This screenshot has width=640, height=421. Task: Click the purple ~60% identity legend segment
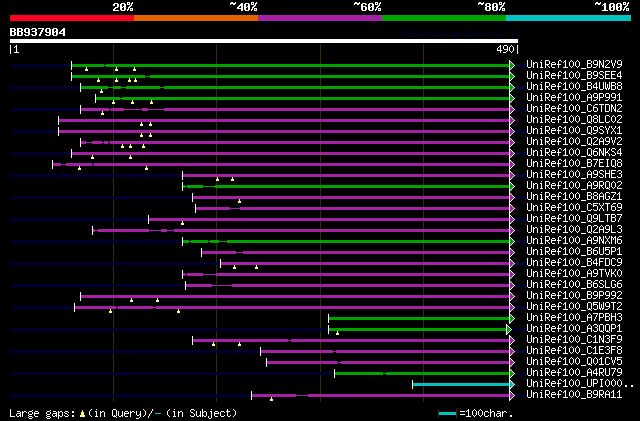[320, 18]
